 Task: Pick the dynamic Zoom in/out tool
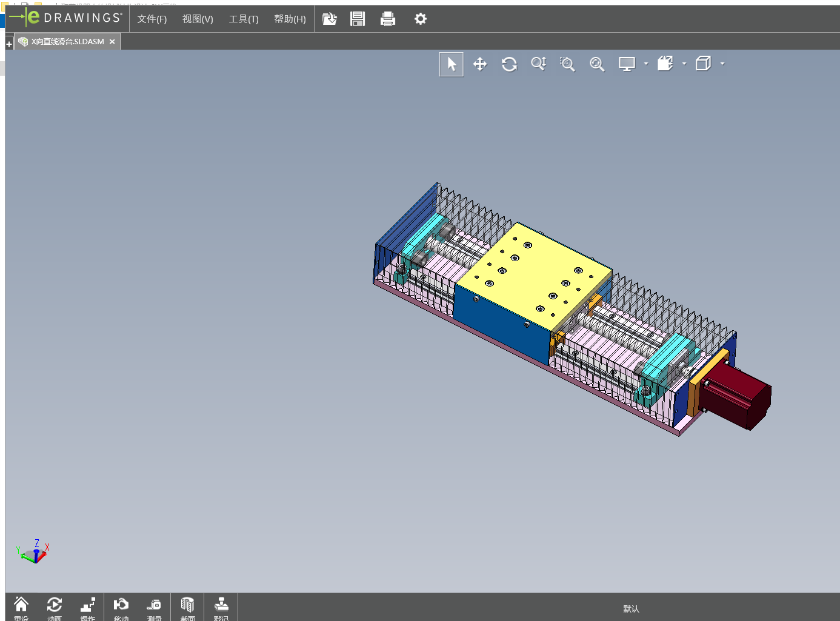[538, 64]
